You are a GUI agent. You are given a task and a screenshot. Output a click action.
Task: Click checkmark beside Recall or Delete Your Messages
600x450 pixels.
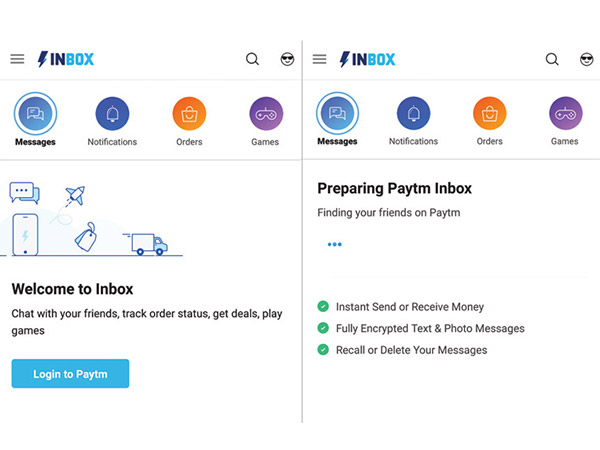(x=323, y=350)
